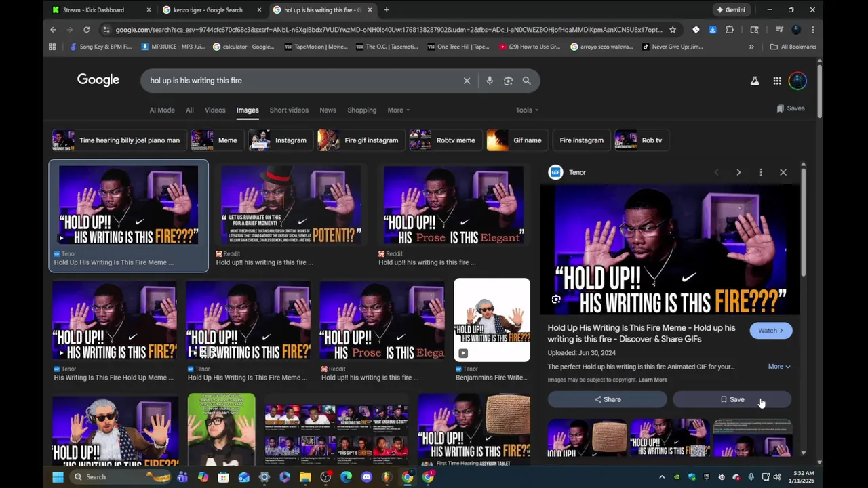Open Microsoft Edge from the taskbar
This screenshot has width=868, height=488.
tap(347, 477)
